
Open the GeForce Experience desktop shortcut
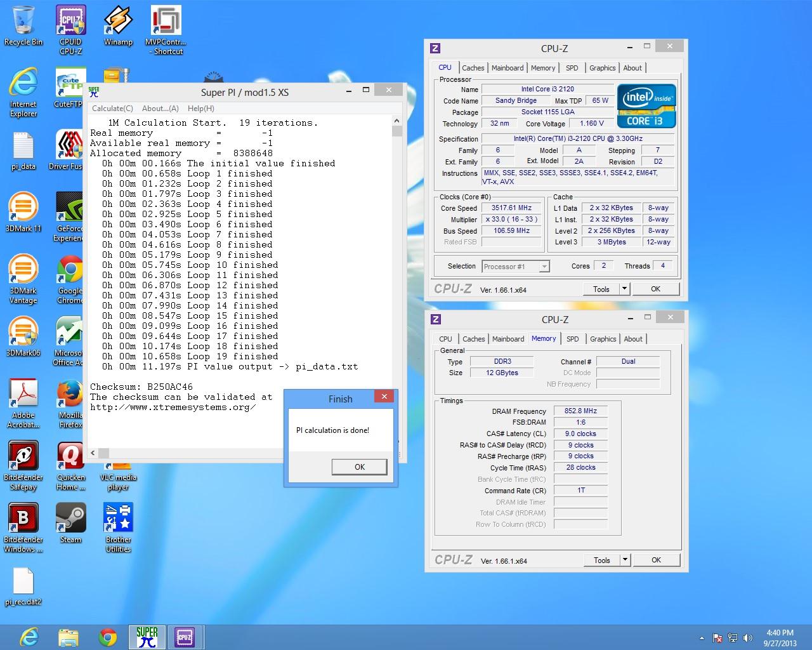click(69, 217)
